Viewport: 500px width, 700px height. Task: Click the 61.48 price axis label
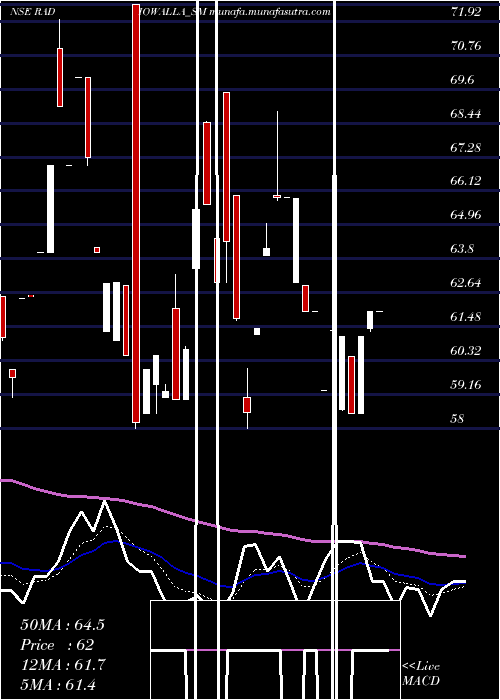click(466, 317)
